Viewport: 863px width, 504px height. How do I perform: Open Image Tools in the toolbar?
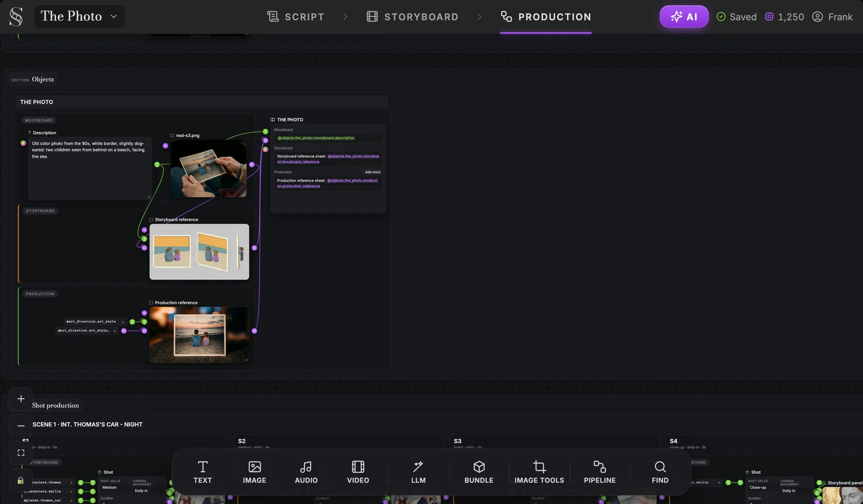point(539,472)
